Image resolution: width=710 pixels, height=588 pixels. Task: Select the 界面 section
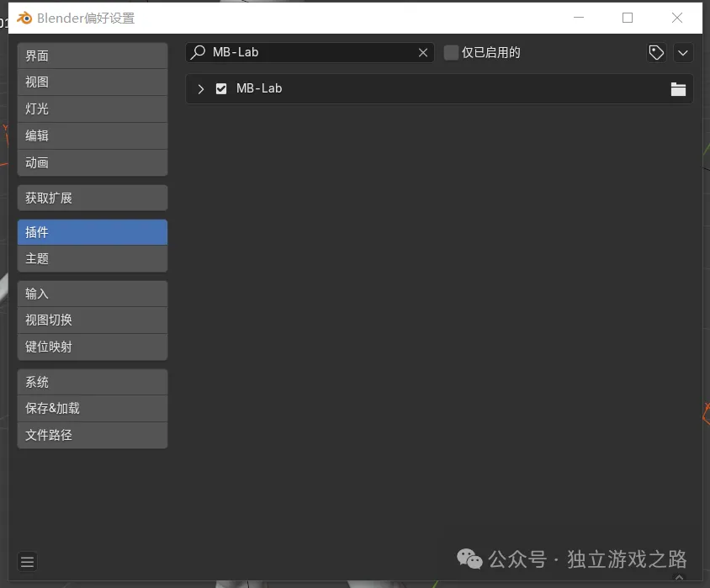point(92,55)
